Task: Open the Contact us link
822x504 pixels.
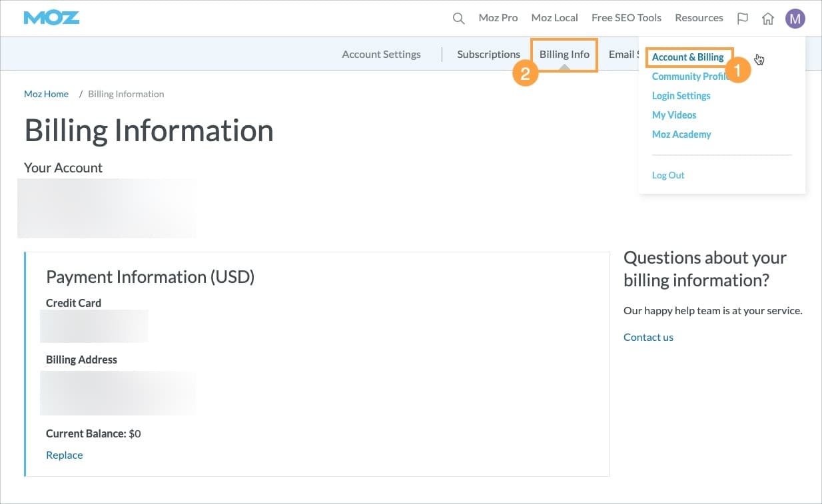Action: coord(647,337)
